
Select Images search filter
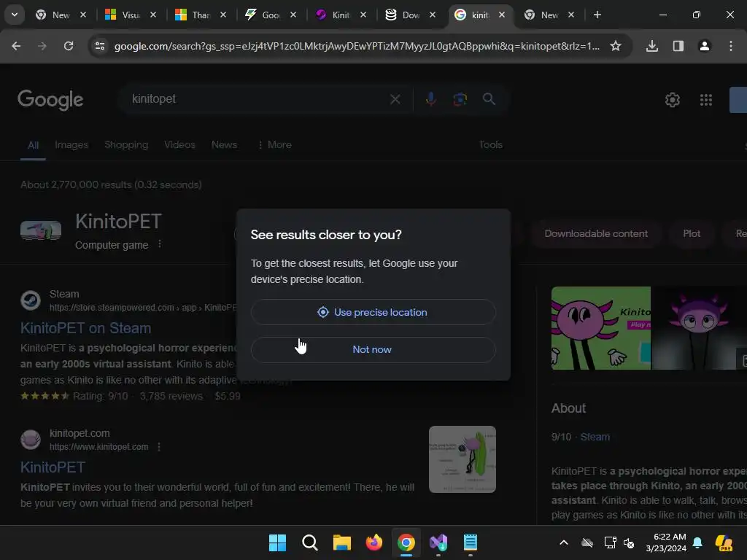71,145
